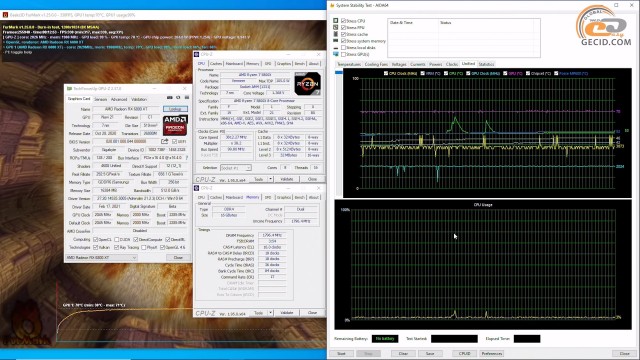
Task: Click Validate button in upper CPU-Z
Action: pos(287,179)
